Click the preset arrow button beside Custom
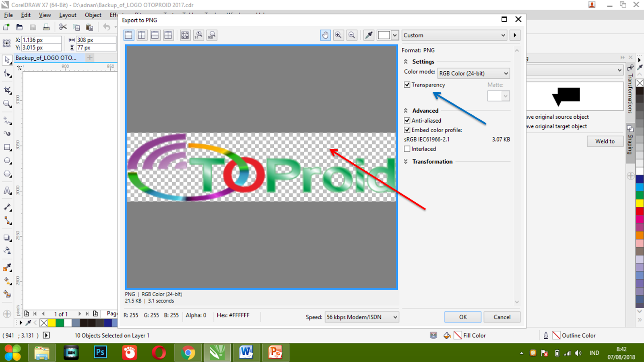 (515, 35)
